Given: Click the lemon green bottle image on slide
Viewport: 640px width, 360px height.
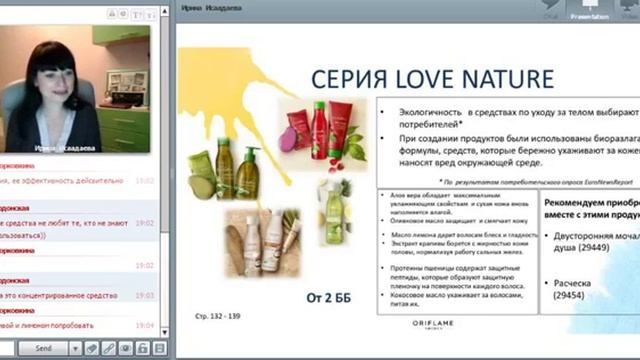Looking at the screenshot, I should [335, 212].
